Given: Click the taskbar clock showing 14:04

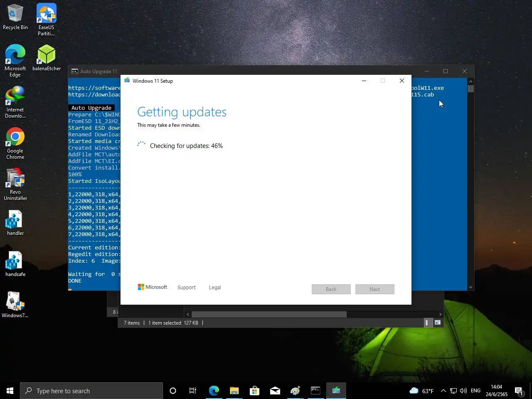Looking at the screenshot, I should [x=496, y=391].
